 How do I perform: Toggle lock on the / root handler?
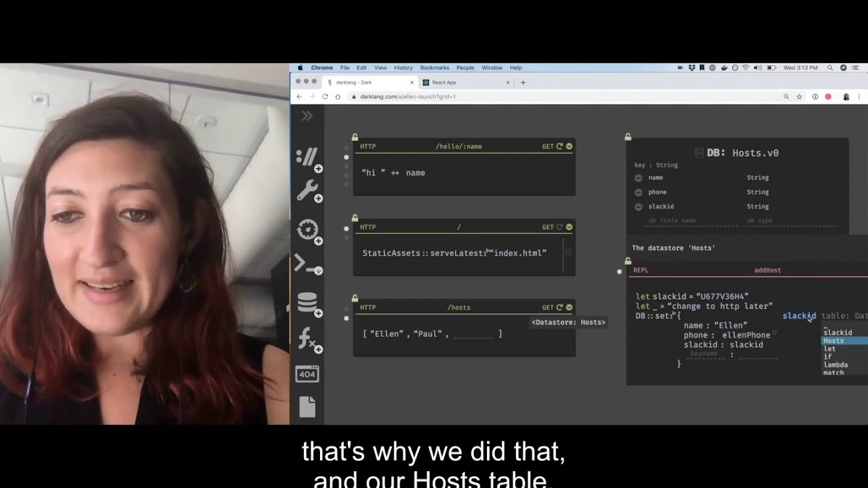355,218
